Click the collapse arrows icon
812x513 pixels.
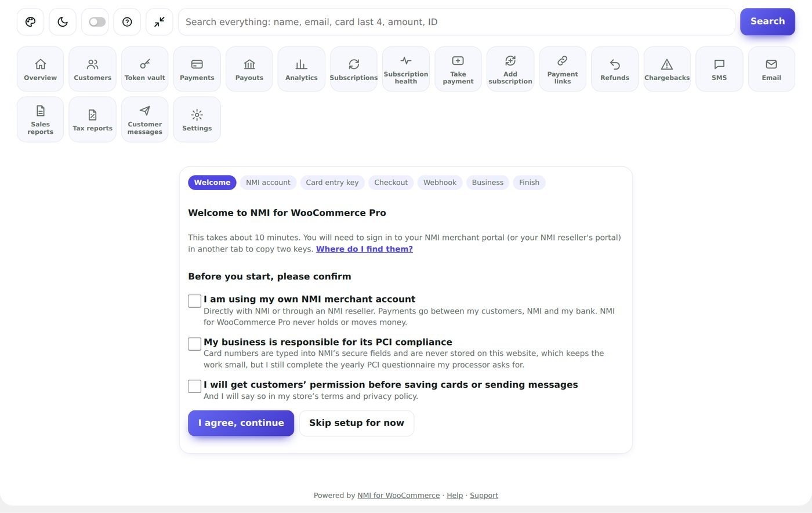tap(159, 22)
